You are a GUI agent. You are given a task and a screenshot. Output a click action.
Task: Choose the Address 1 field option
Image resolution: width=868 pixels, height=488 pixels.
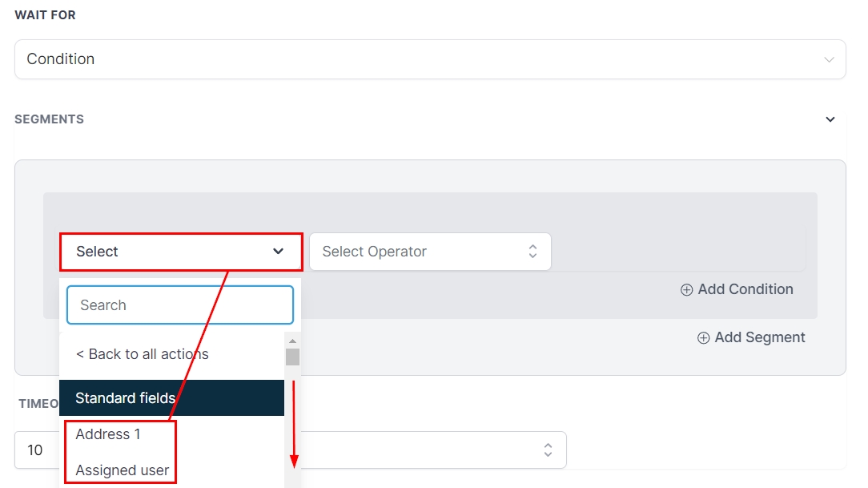point(108,434)
